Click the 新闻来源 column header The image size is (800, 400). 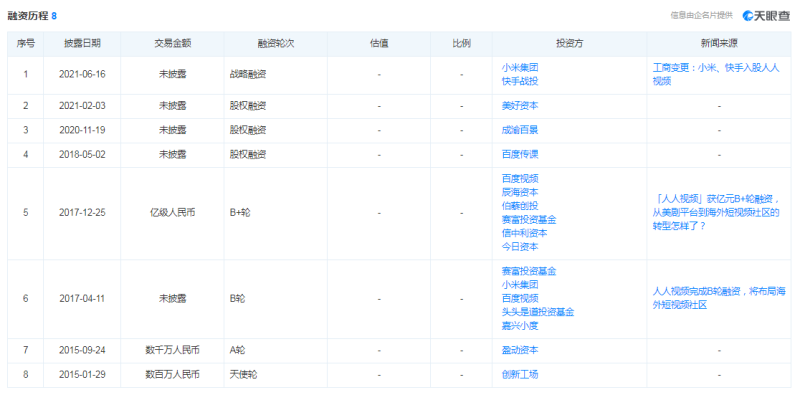tap(719, 44)
